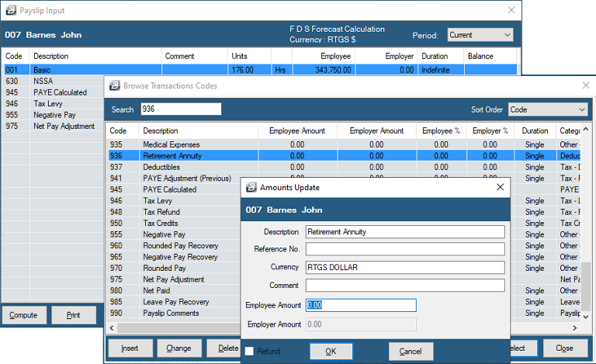Click the Compute button in Payslip Input
Viewport: 596px width, 364px height.
[x=23, y=315]
